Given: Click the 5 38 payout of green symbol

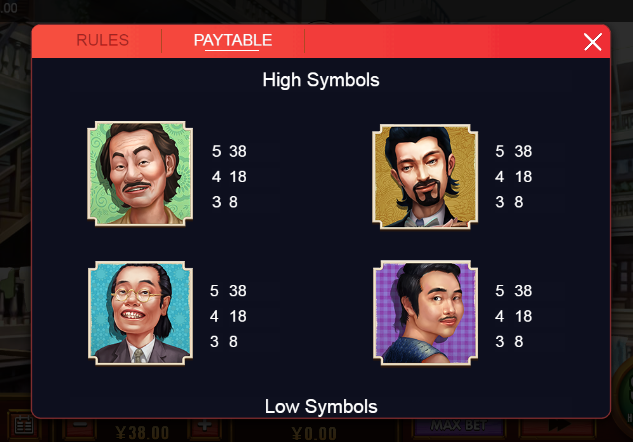Looking at the screenshot, I should click(229, 151).
